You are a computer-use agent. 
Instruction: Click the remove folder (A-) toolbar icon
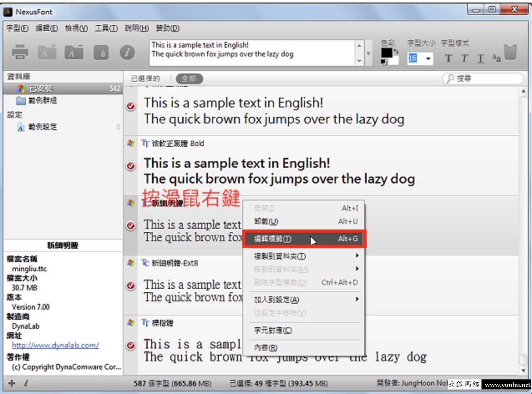pyautogui.click(x=74, y=52)
